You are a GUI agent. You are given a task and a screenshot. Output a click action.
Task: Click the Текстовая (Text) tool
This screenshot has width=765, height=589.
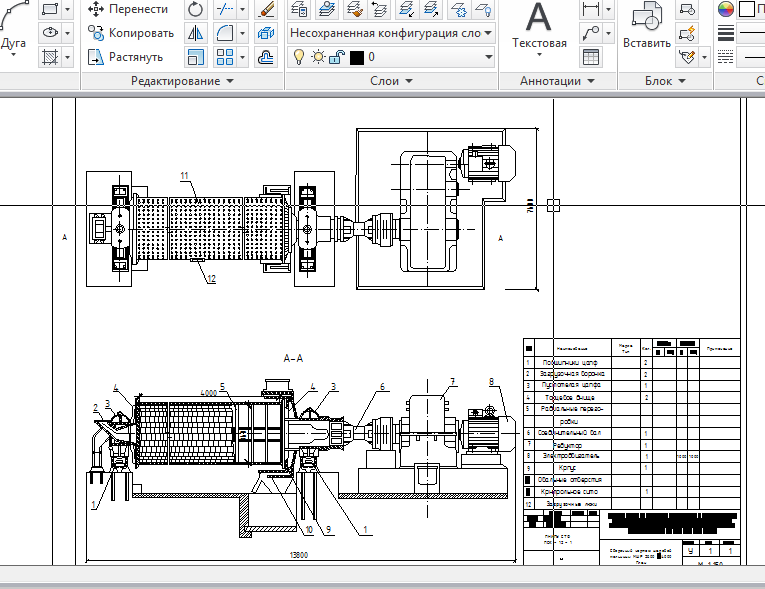pyautogui.click(x=539, y=24)
